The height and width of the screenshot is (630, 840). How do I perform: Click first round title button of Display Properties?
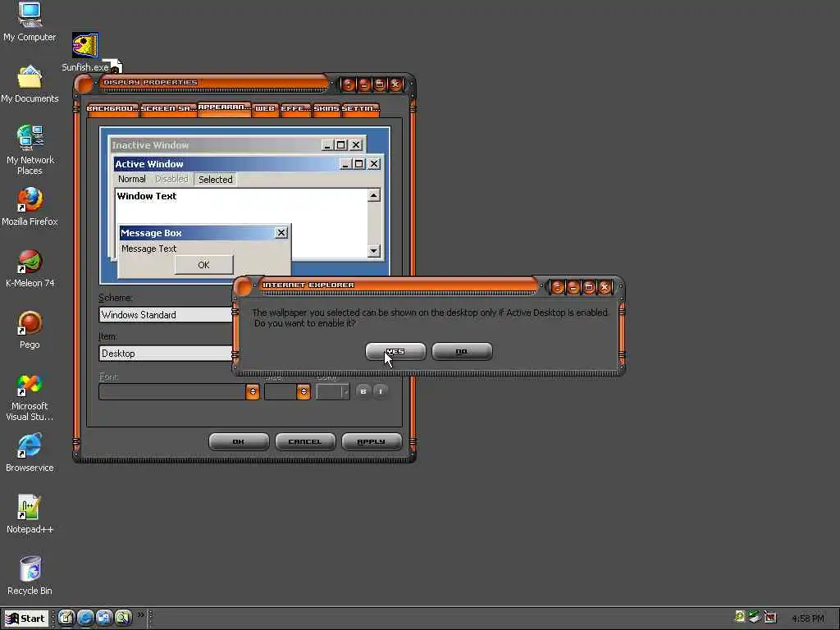click(x=348, y=84)
